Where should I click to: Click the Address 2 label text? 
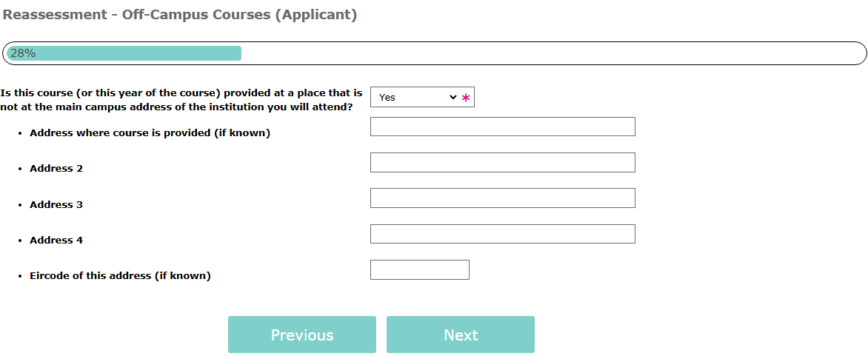tap(56, 169)
